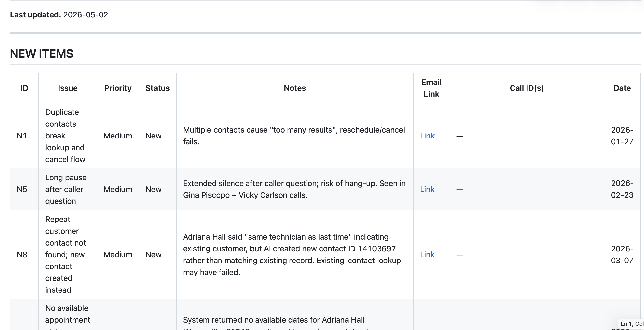Viewport: 644px width, 330px height.
Task: Click the ID column header
Action: (24, 88)
